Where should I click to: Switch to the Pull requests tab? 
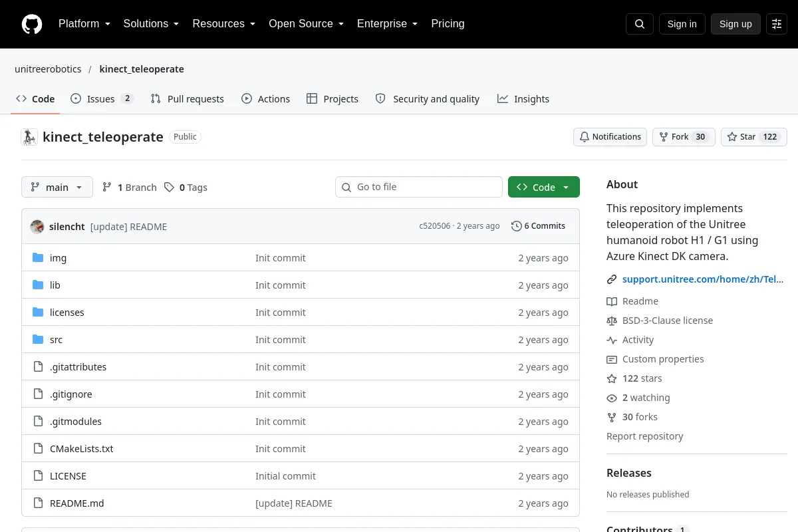pos(187,99)
